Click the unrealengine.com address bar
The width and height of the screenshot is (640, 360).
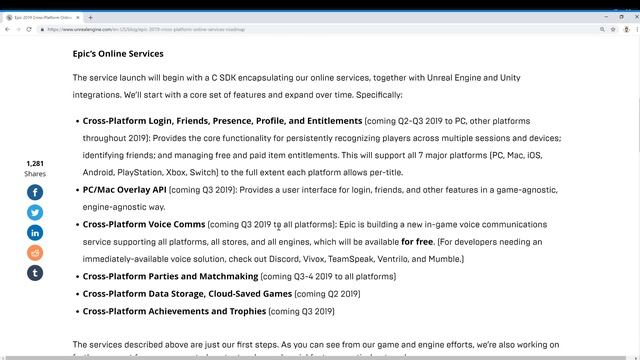(x=318, y=29)
